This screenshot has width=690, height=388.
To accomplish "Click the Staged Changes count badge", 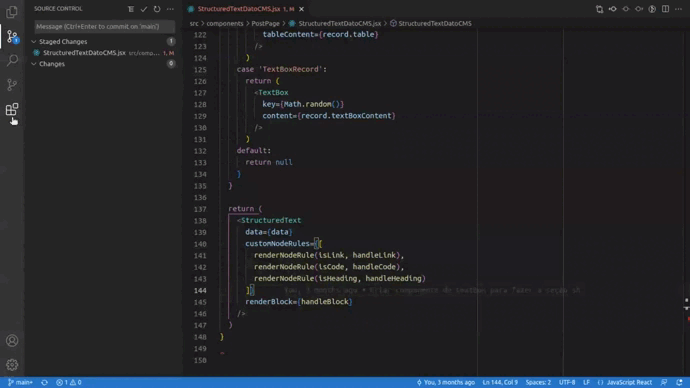I will click(x=171, y=41).
